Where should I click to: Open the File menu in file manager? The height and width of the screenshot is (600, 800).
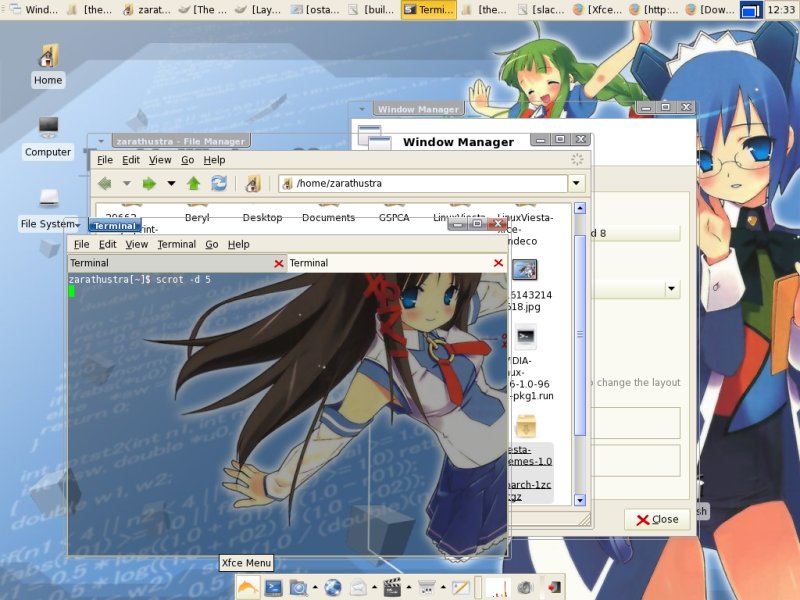click(105, 160)
